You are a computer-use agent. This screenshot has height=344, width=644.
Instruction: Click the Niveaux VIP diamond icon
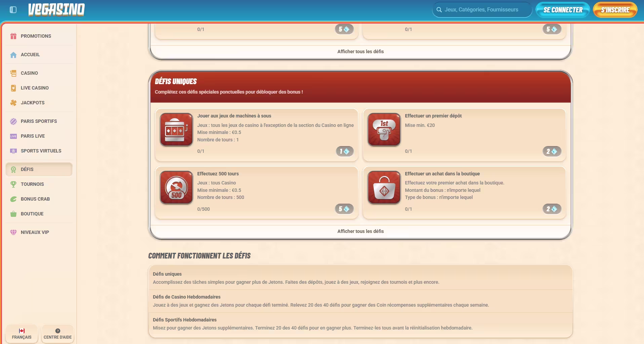[13, 232]
